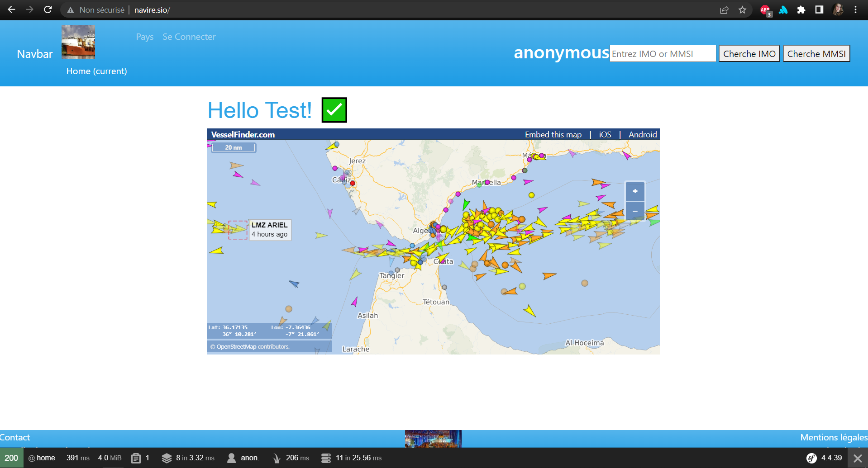Click the footer port night image

[x=433, y=439]
